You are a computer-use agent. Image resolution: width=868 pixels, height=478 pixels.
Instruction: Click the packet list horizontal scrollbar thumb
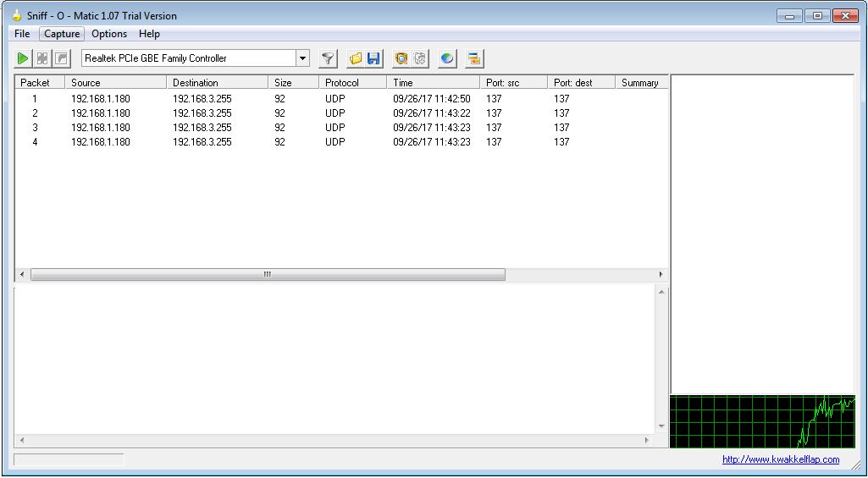268,275
